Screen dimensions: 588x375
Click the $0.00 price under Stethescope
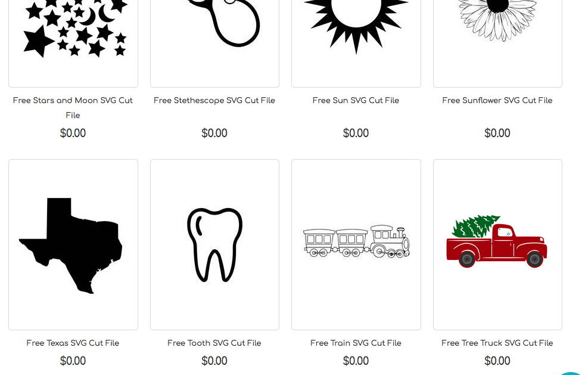pyautogui.click(x=214, y=133)
